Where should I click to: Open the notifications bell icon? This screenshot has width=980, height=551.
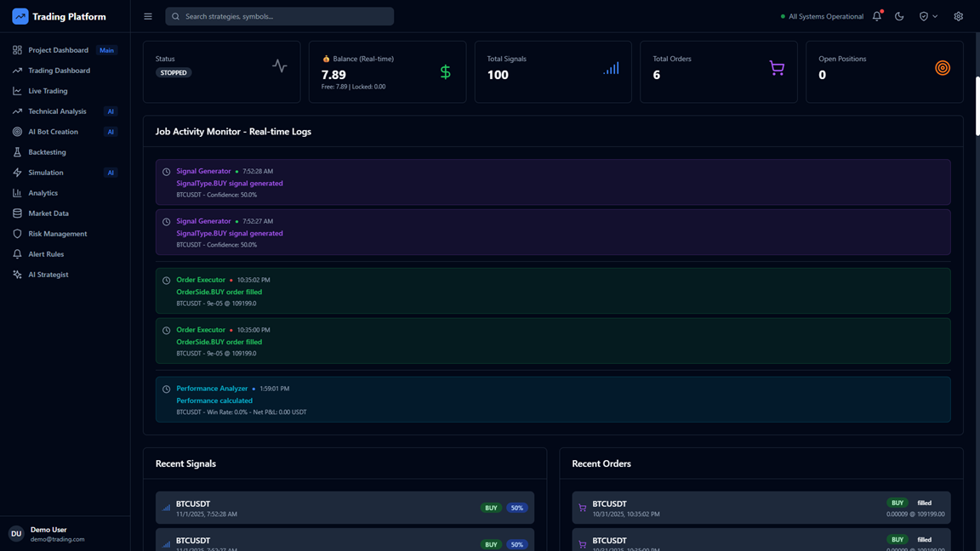point(877,16)
